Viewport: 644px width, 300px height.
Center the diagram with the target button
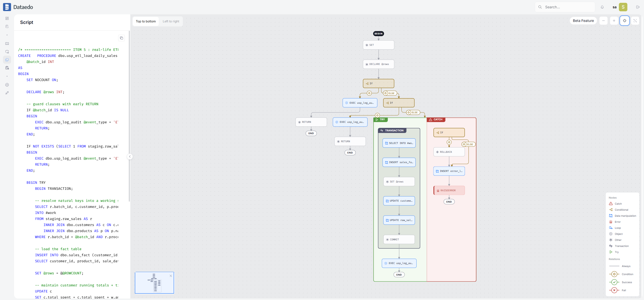pyautogui.click(x=625, y=21)
